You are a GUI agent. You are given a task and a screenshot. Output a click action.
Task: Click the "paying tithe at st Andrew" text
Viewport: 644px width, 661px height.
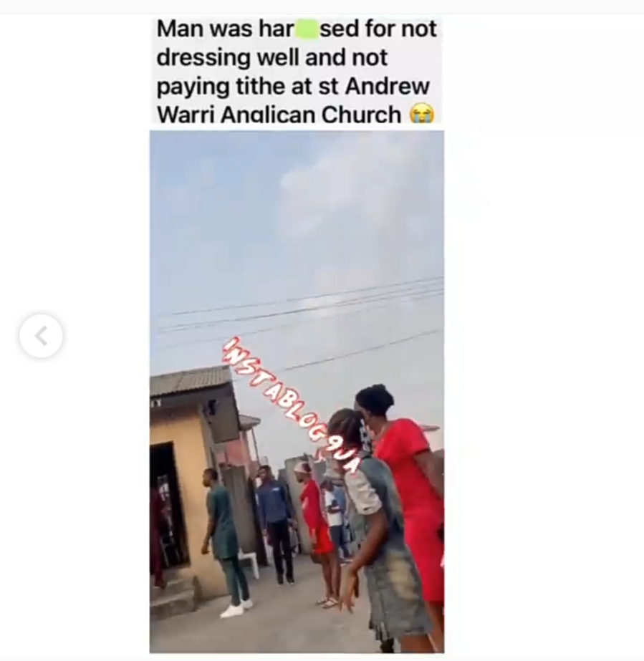(293, 87)
